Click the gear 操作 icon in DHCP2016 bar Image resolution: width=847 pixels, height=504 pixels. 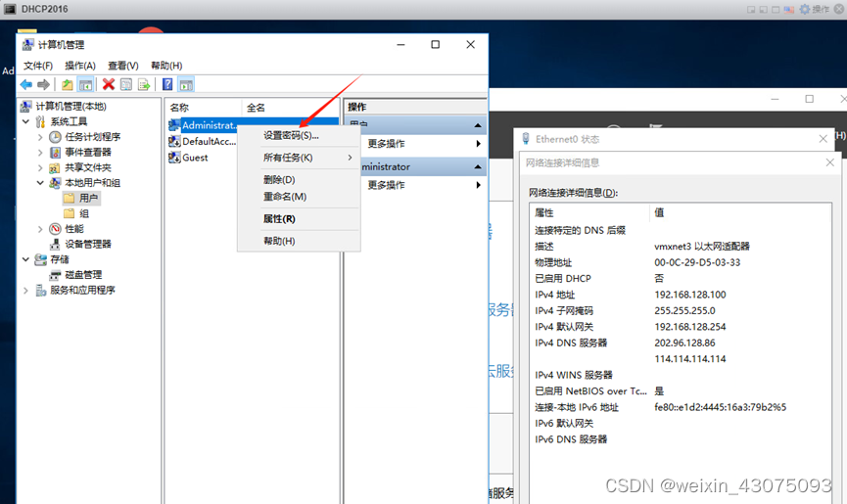click(x=804, y=9)
